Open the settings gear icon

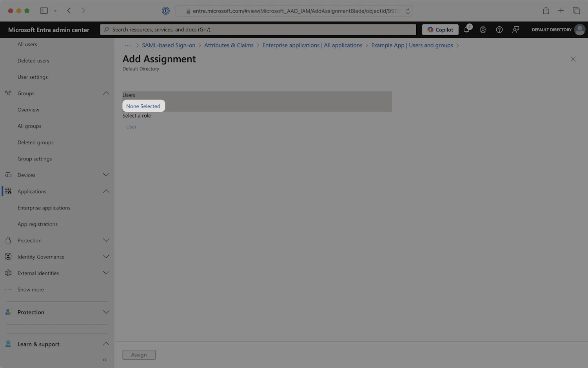(x=483, y=29)
